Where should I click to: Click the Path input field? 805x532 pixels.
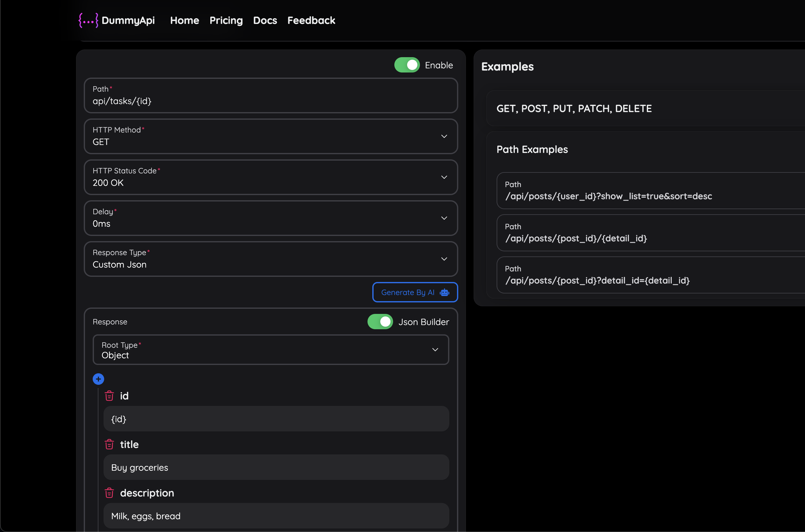tap(271, 101)
